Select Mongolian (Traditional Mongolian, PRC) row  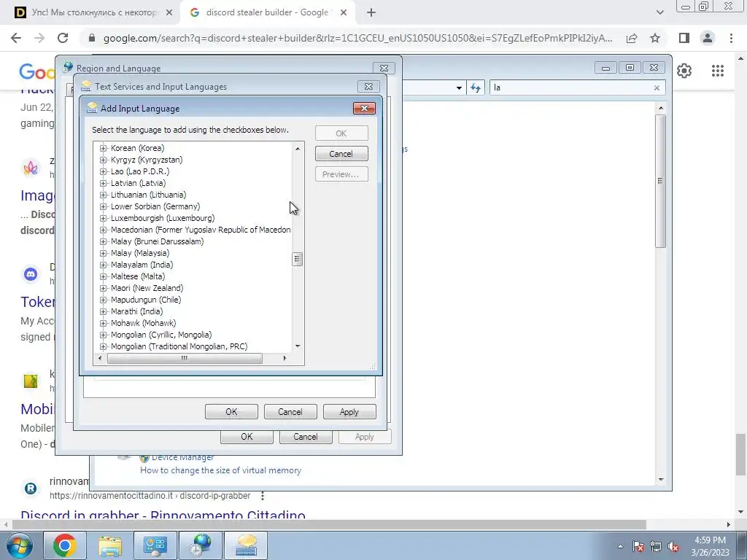[179, 346]
